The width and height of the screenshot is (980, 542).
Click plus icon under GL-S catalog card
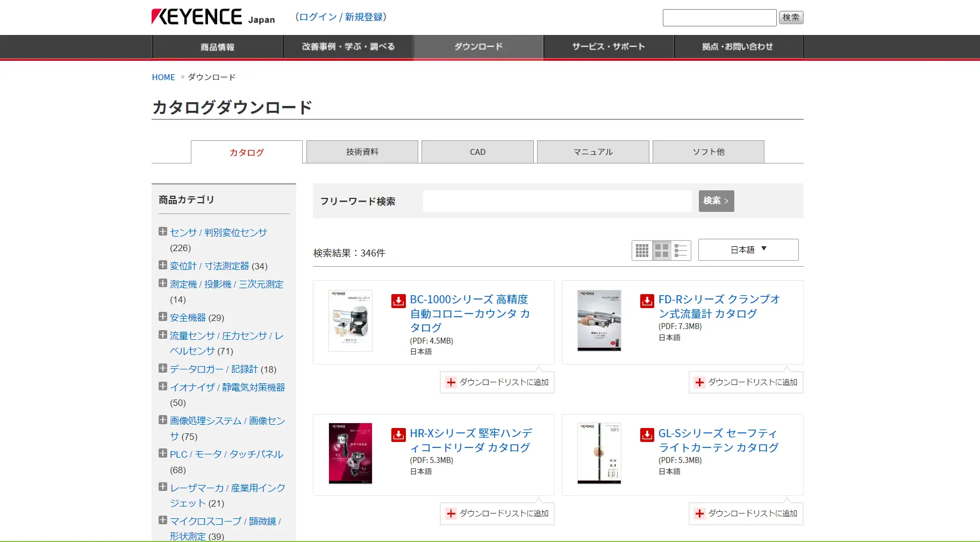[699, 514]
